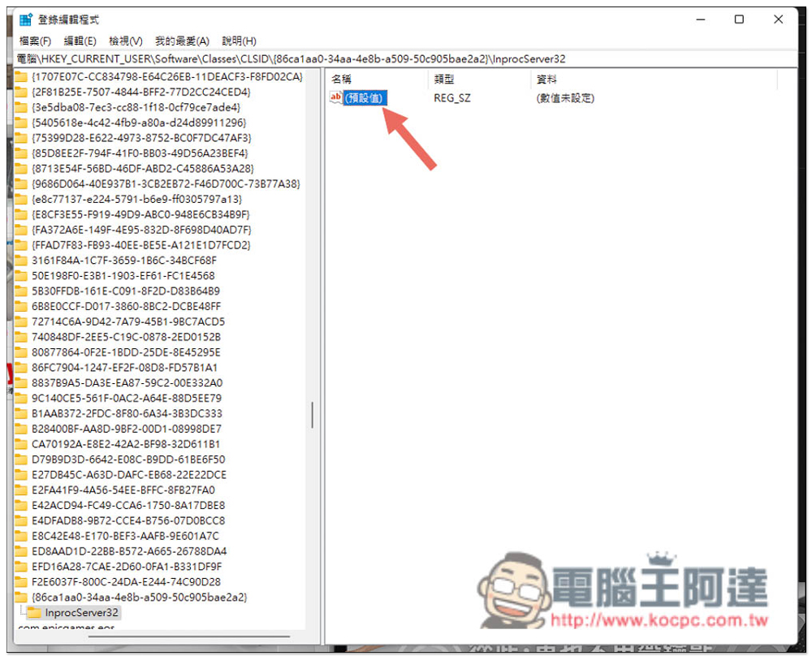Select key 3161F84A-1C7F-3659-1B6C-34BCF68F
This screenshot has width=812, height=660.
[x=124, y=261]
